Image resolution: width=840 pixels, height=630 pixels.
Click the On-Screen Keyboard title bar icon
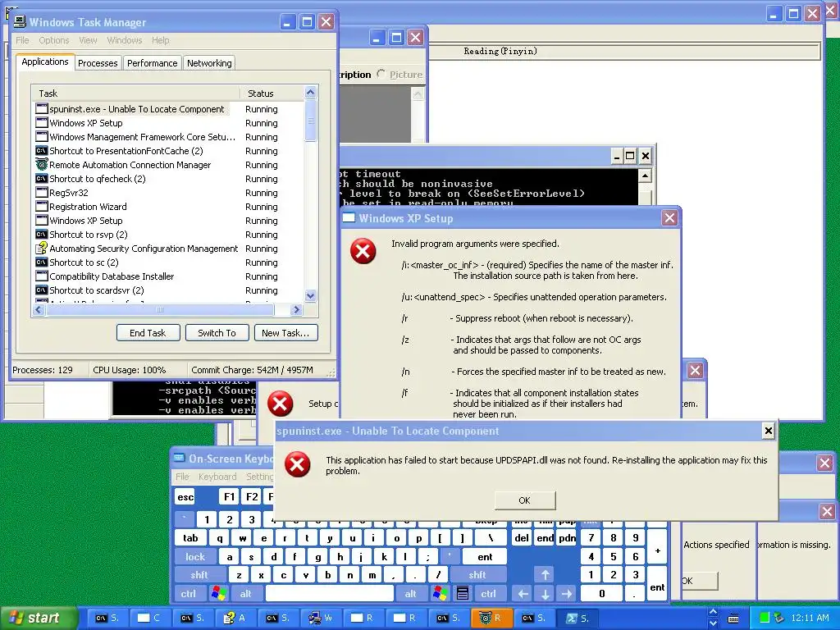[x=179, y=459]
